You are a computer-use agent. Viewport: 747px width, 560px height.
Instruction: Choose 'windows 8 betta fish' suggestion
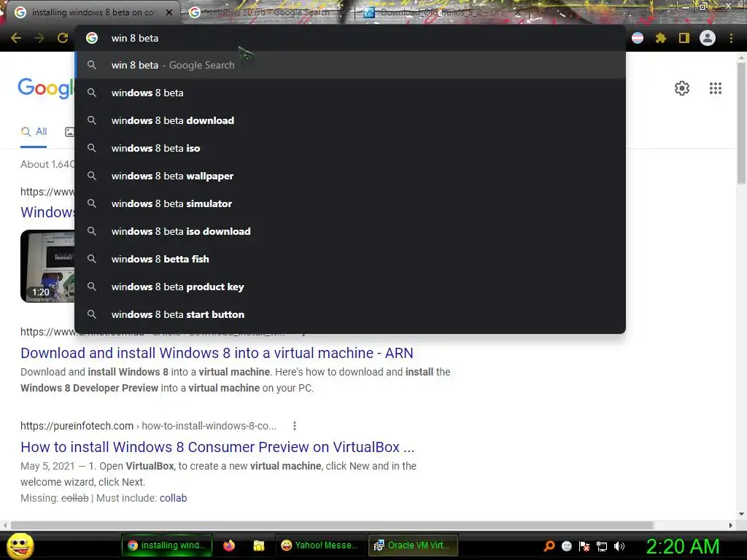(350, 259)
